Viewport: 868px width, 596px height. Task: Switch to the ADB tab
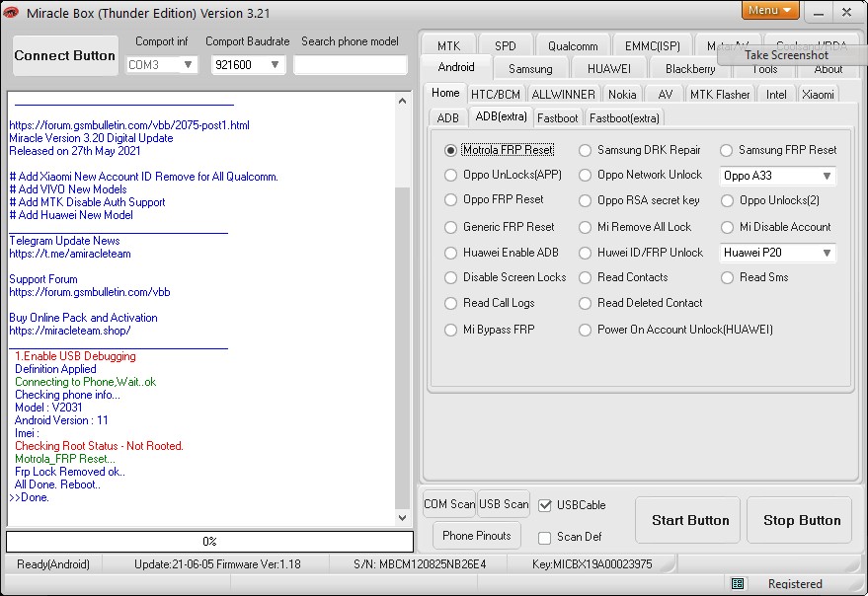448,117
